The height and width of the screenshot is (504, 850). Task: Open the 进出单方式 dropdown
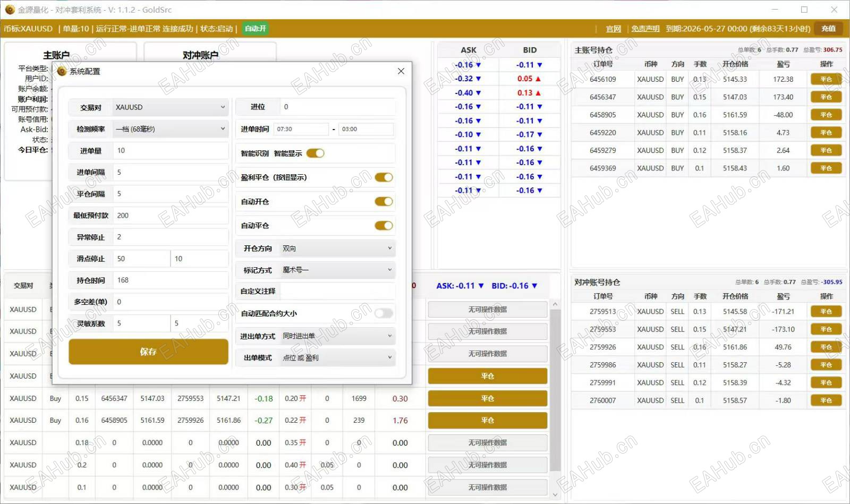(x=337, y=336)
